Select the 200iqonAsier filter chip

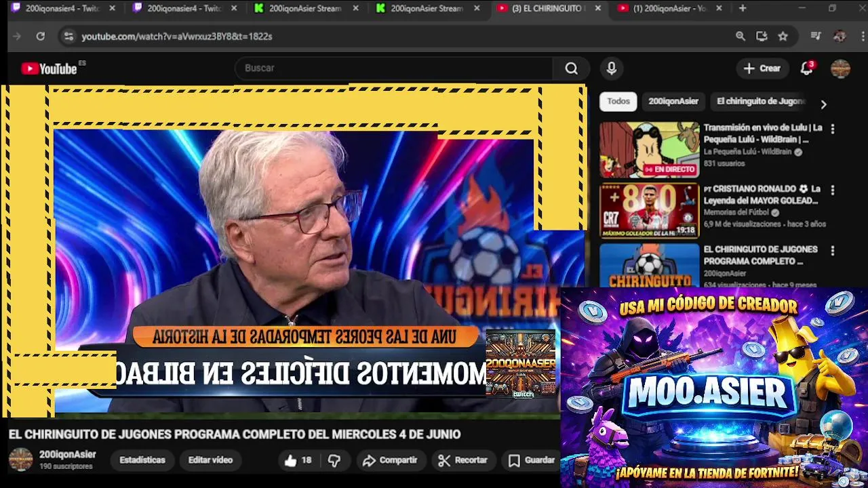pos(673,102)
